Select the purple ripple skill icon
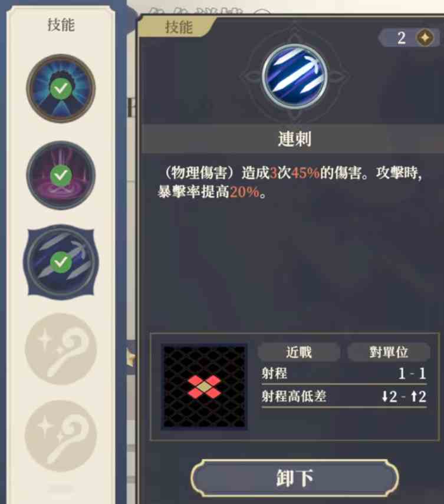The width and height of the screenshot is (444, 504). 61,175
